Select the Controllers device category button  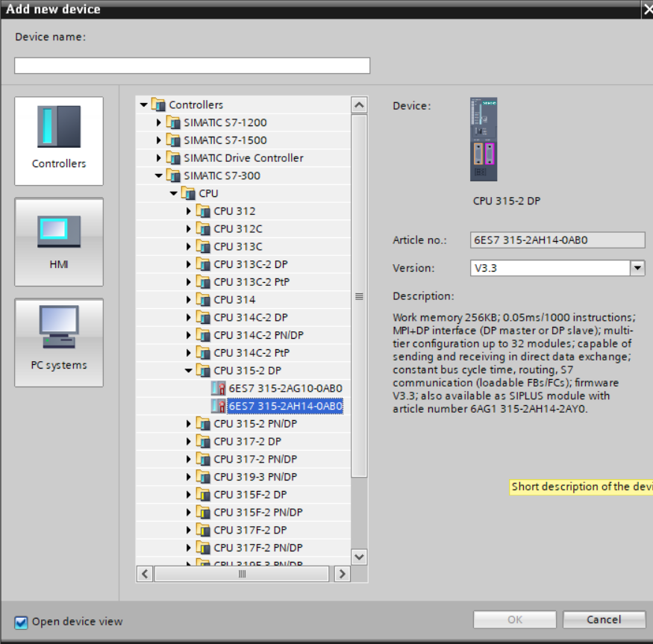(59, 141)
